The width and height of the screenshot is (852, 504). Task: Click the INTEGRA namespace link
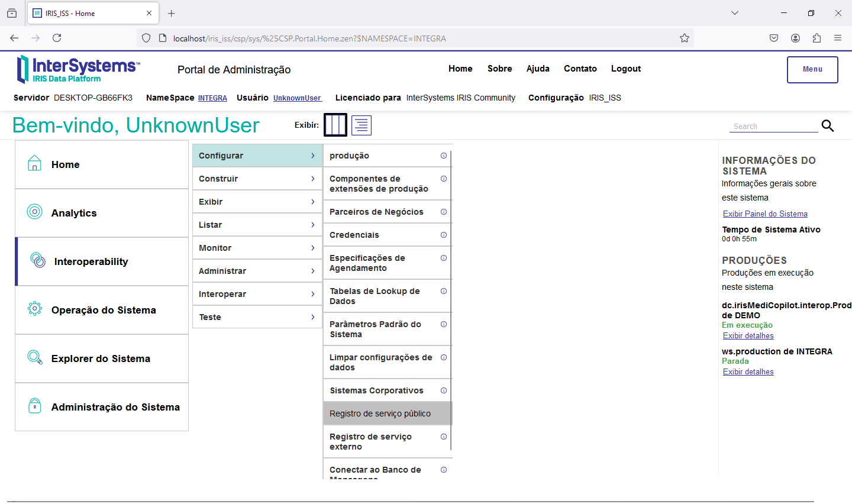(212, 98)
